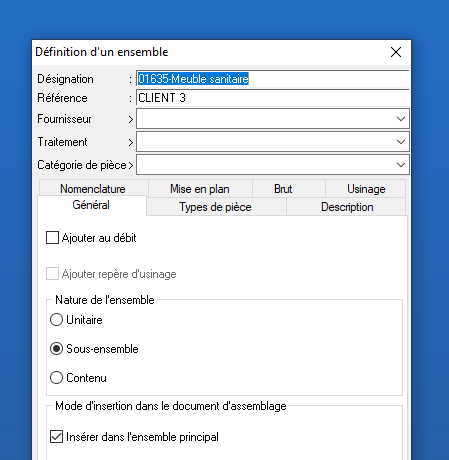Image resolution: width=449 pixels, height=460 pixels.
Task: Click the dialog title Définition d'un ensemble
Action: [102, 52]
